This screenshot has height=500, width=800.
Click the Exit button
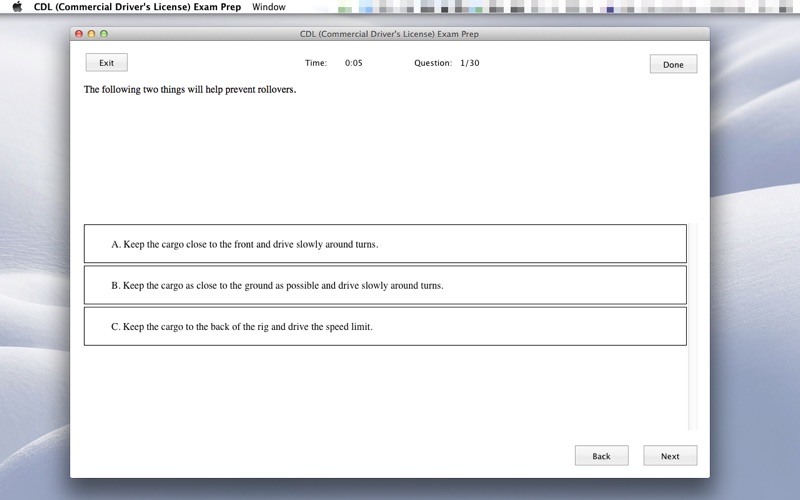point(107,63)
